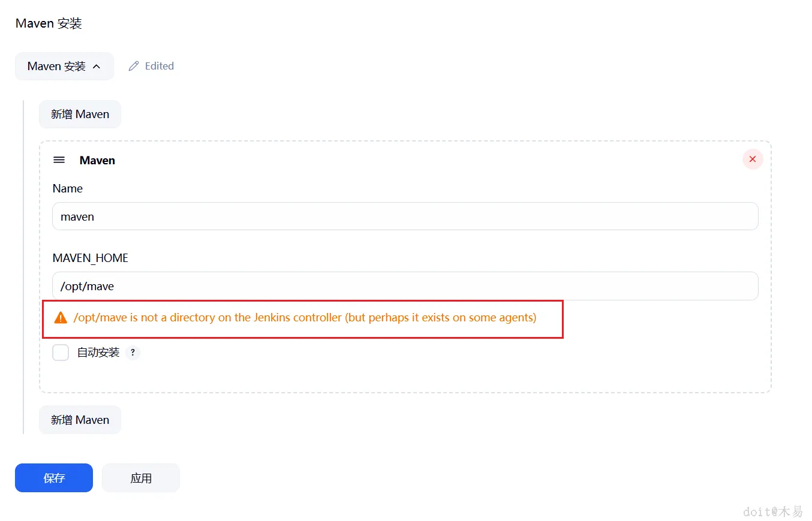
Task: Click the drag handle icon of Maven entry
Action: pos(59,160)
